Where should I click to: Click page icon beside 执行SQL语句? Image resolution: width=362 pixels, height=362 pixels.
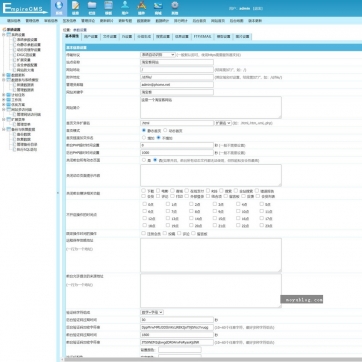coord(14,149)
